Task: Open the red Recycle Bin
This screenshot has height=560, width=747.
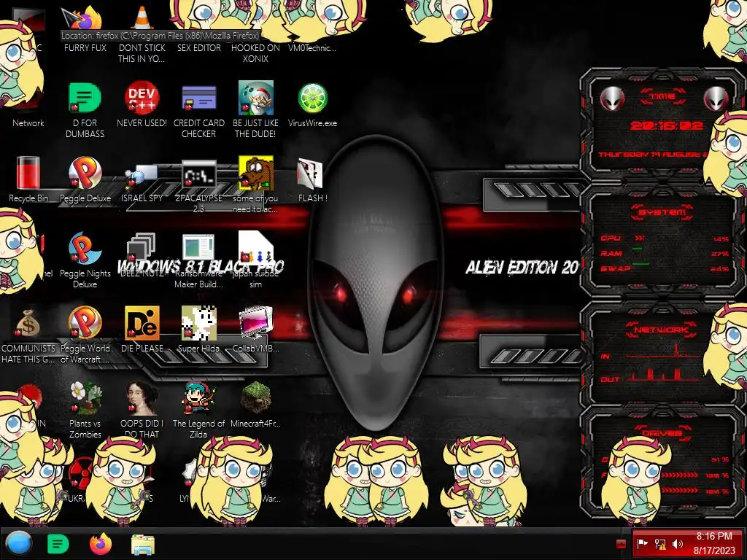Action: (28, 173)
